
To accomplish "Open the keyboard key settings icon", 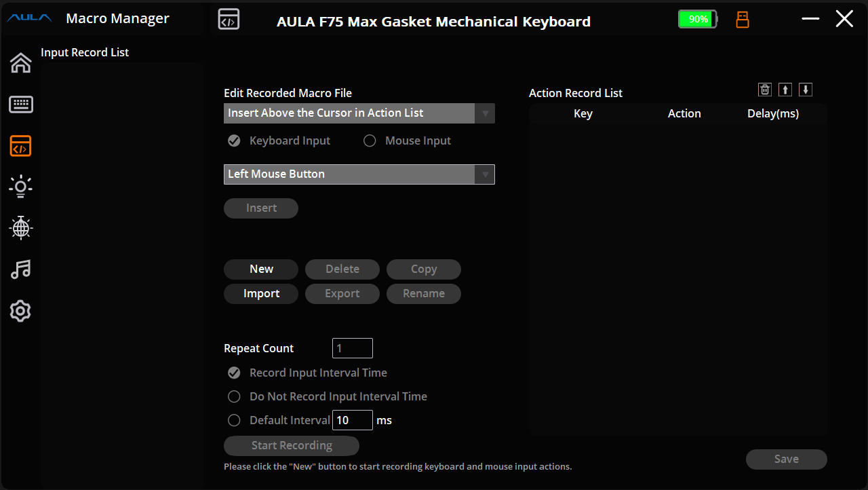I will [x=20, y=105].
